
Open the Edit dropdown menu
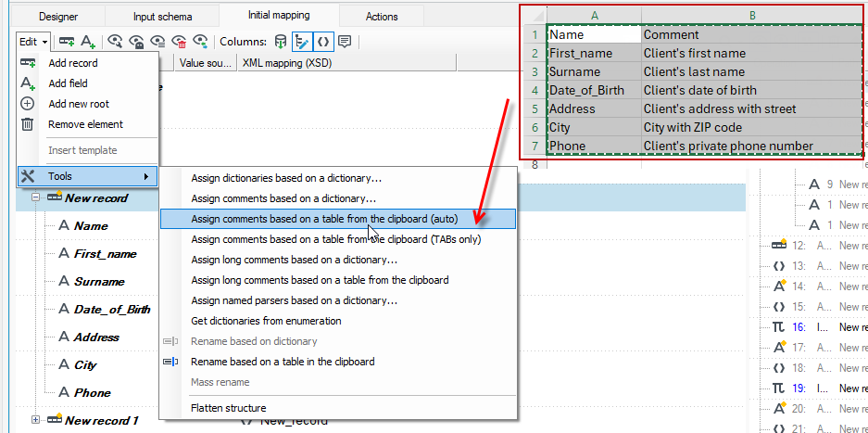coord(34,41)
